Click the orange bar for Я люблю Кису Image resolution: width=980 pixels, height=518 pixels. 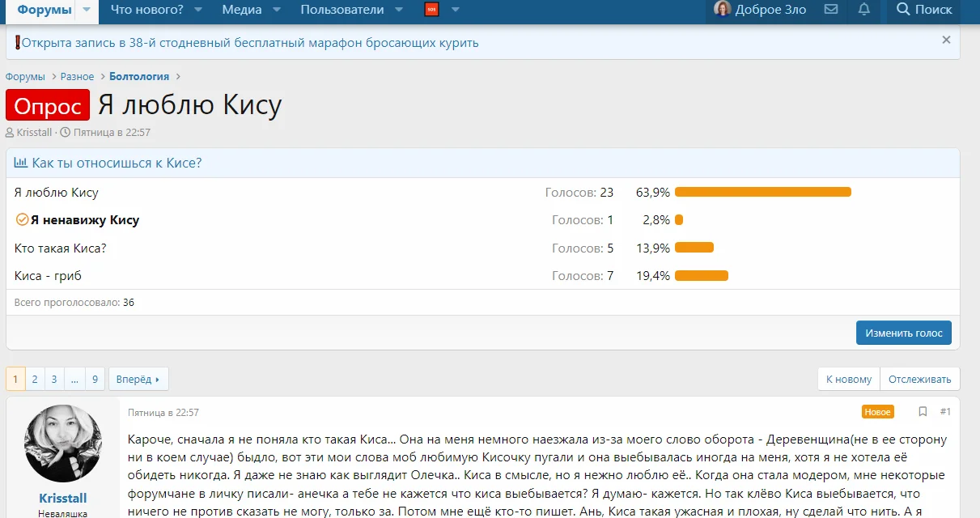(762, 192)
